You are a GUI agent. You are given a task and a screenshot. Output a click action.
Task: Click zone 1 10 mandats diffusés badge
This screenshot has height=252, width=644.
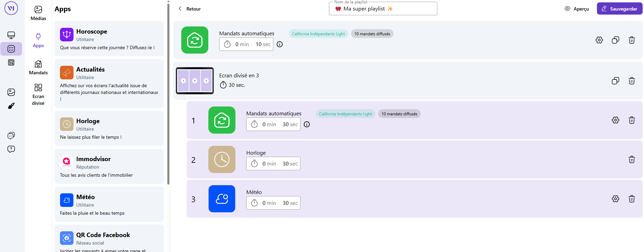tap(399, 114)
